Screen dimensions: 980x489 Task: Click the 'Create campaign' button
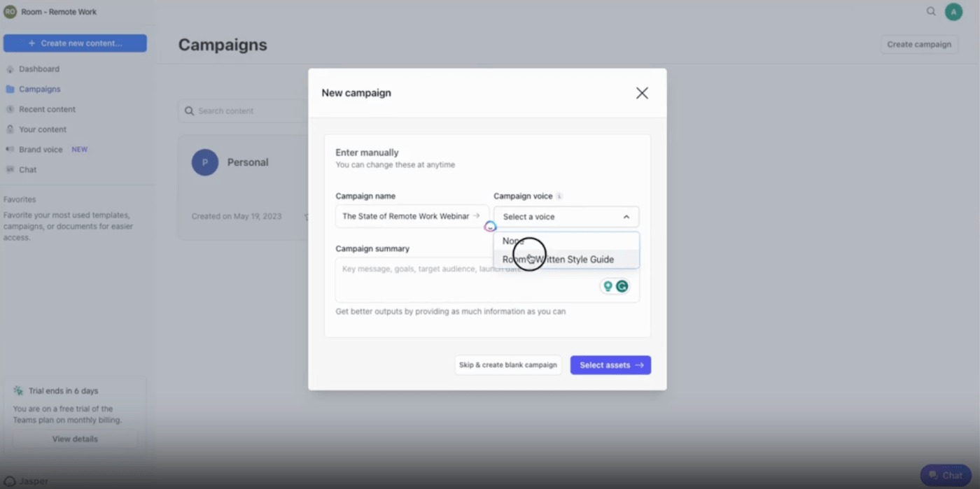[x=919, y=45]
